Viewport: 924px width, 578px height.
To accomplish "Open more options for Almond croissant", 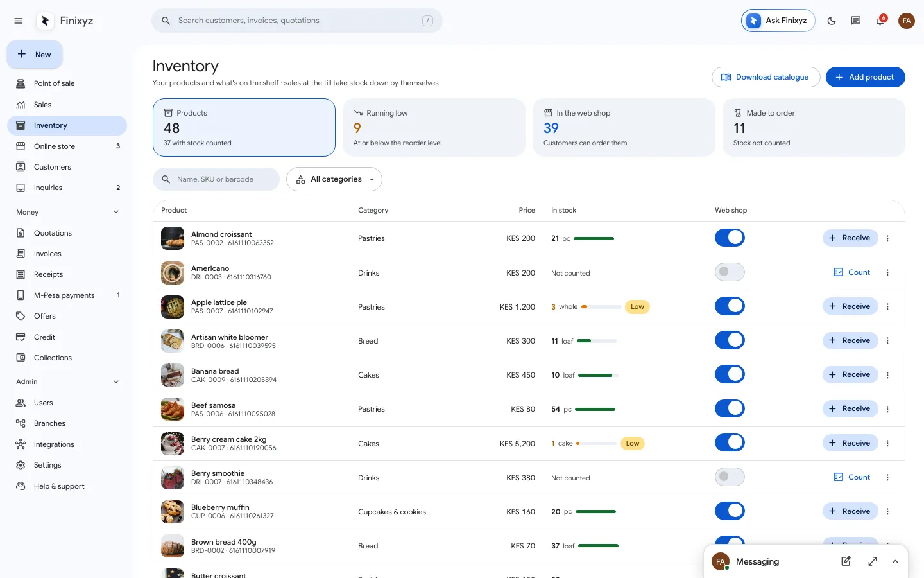I will click(x=887, y=238).
